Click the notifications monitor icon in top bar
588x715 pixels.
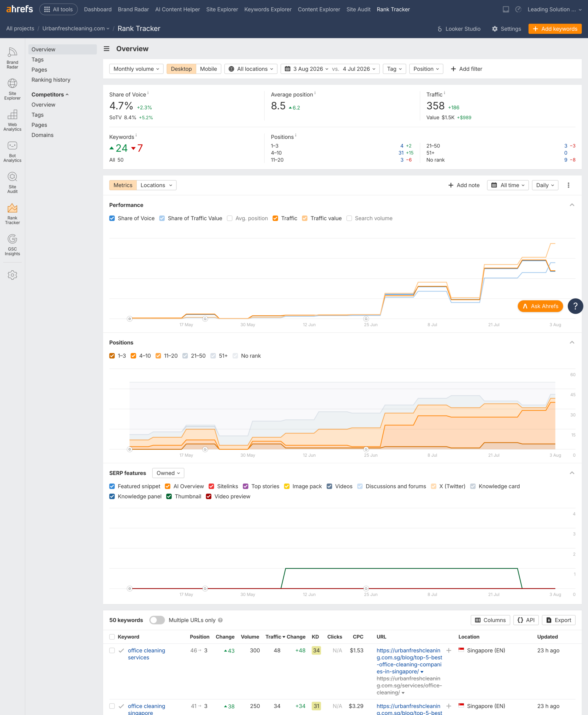pyautogui.click(x=506, y=9)
